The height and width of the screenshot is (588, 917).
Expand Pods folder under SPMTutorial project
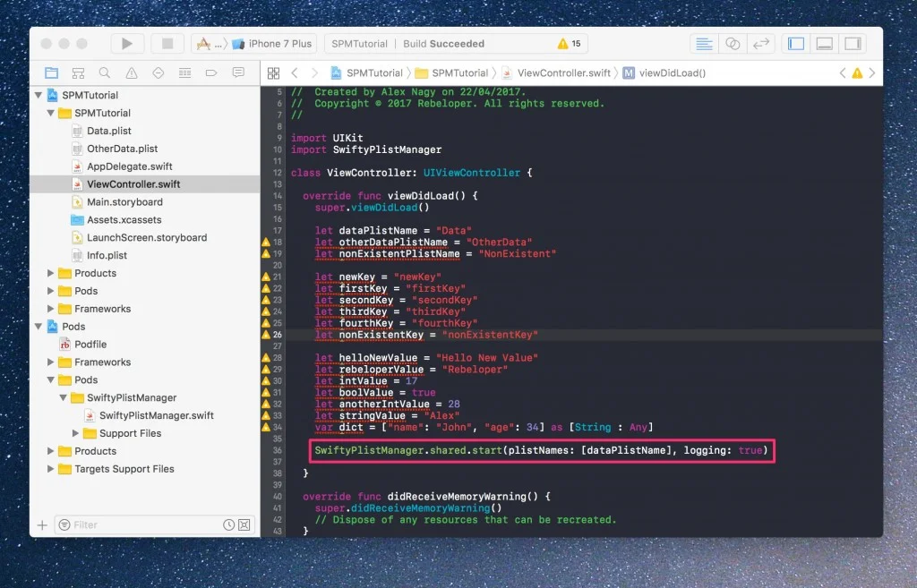(x=51, y=291)
